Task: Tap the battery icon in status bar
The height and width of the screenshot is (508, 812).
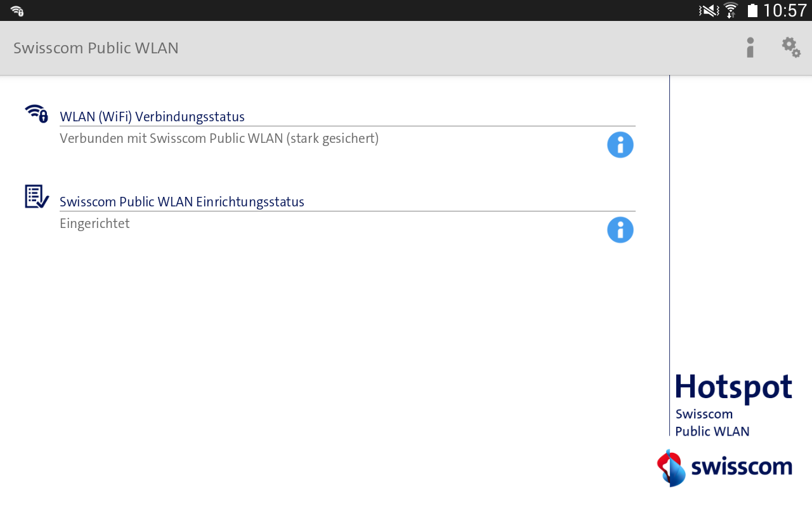Action: 752,10
